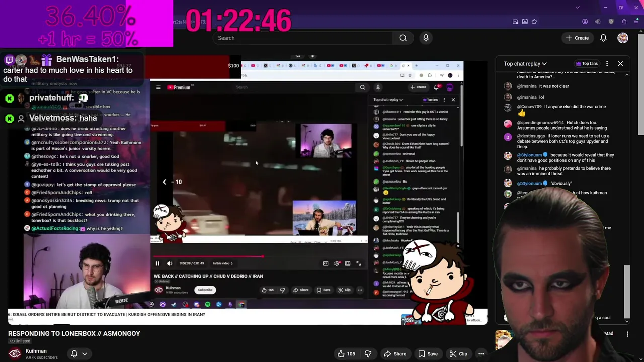
Task: Open the inner video settings gear
Action: pos(337,263)
